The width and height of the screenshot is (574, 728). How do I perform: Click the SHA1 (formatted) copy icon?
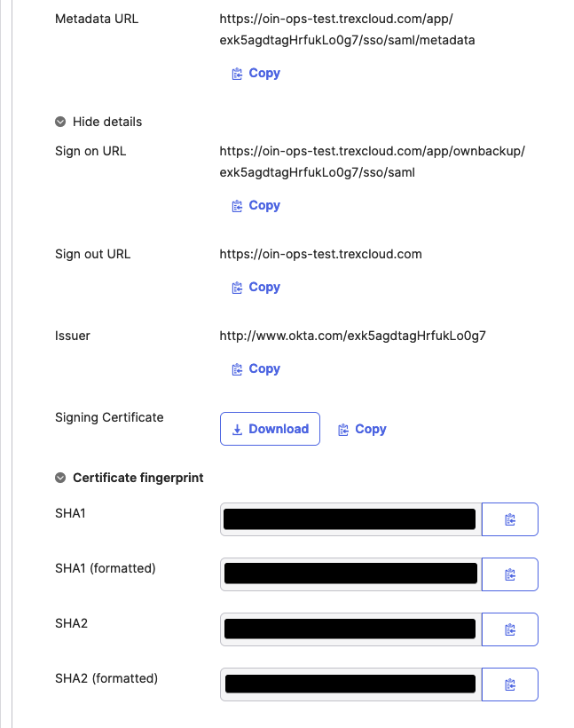tap(509, 574)
